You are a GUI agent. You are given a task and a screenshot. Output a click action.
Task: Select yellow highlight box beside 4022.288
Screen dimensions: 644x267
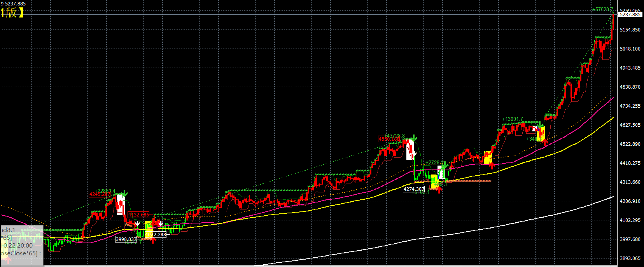click(x=149, y=229)
